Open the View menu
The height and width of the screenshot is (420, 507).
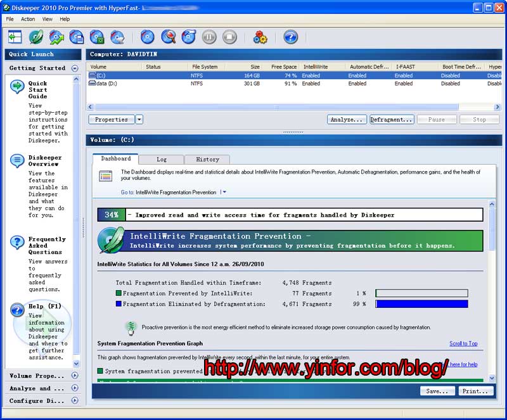point(47,19)
